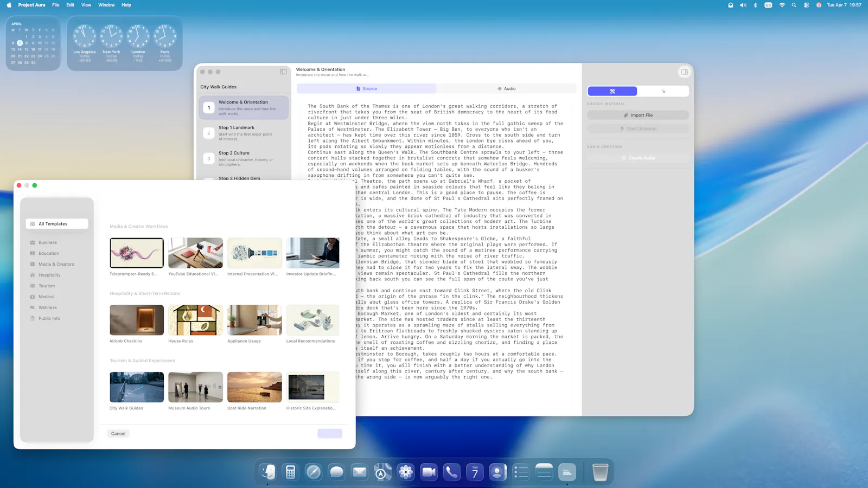This screenshot has height=488, width=868.
Task: Open the View menu
Action: [86, 5]
